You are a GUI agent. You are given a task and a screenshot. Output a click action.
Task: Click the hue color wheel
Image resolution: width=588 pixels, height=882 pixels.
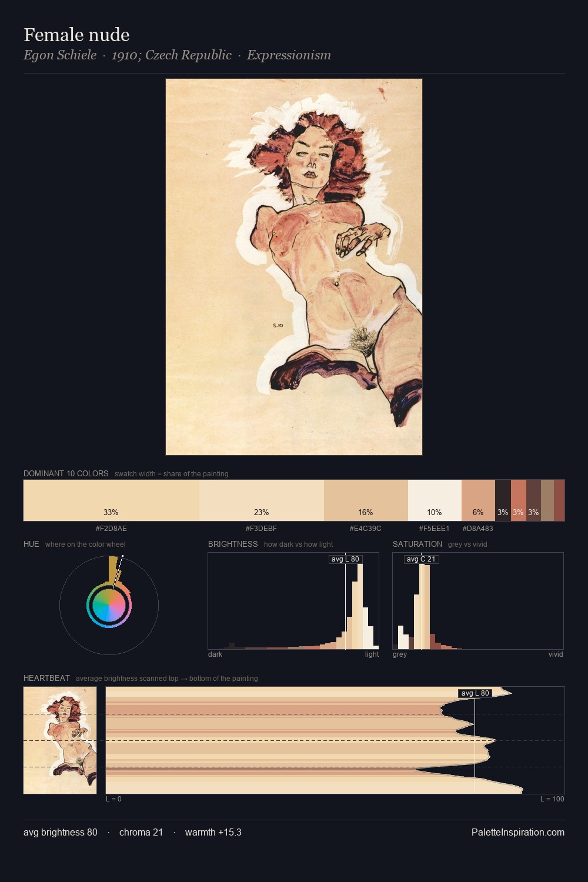pos(109,606)
